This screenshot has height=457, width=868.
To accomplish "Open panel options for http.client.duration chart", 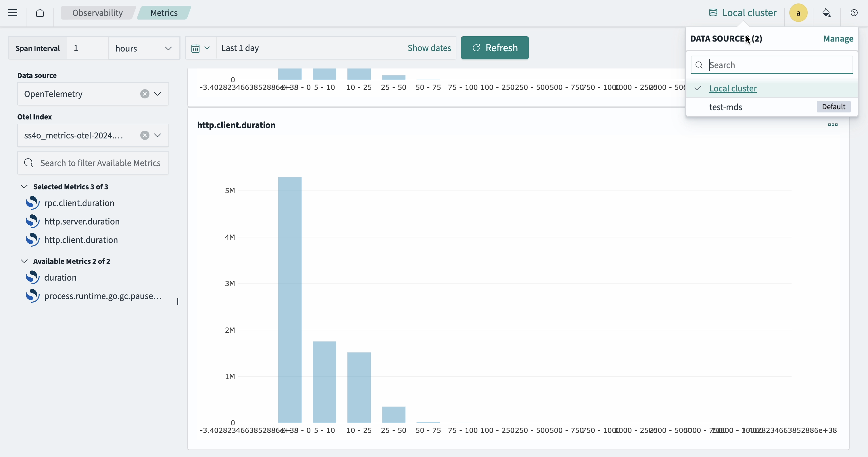I will (833, 125).
